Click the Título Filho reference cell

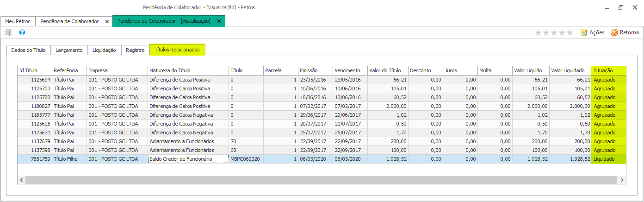(69, 159)
